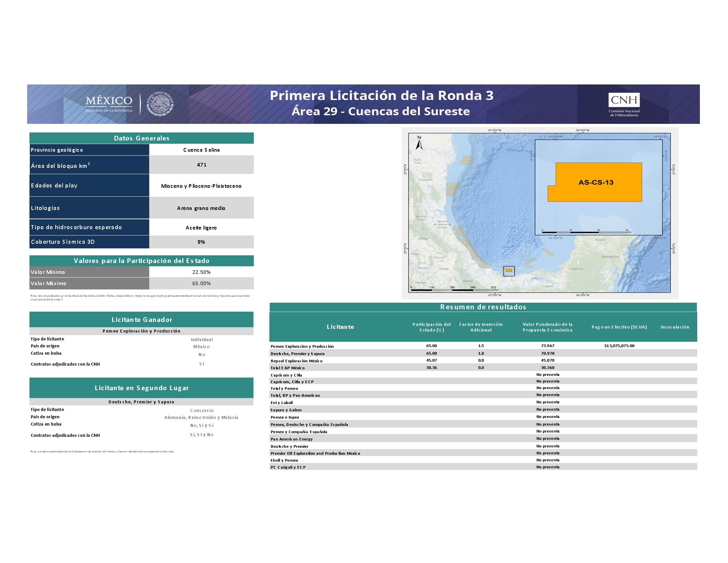Viewport: 728px width, 563px height.
Task: Click the seismic coverage value '9%'
Action: point(201,242)
